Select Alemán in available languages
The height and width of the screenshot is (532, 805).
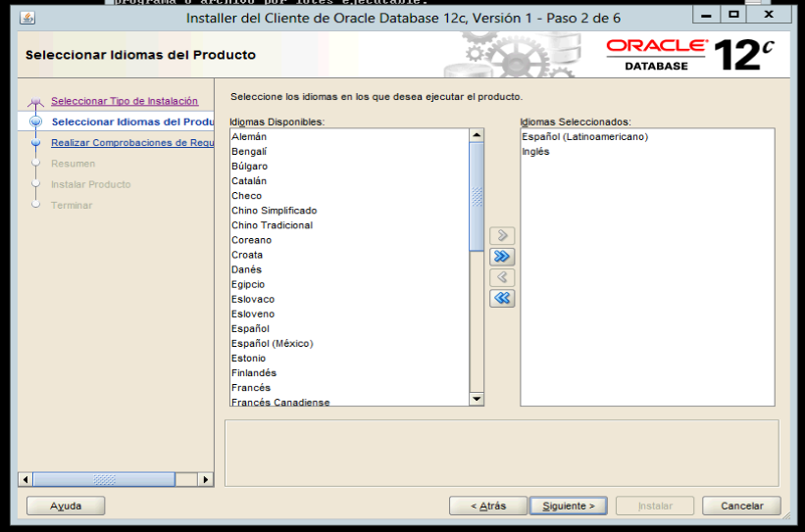pyautogui.click(x=249, y=137)
